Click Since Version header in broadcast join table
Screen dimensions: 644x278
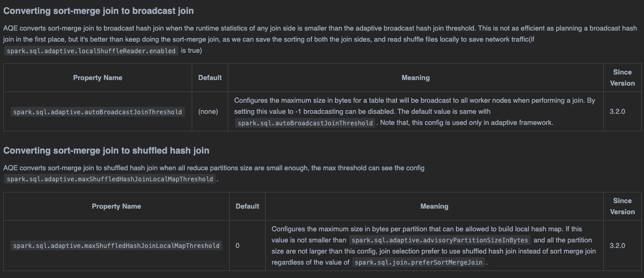(x=622, y=78)
